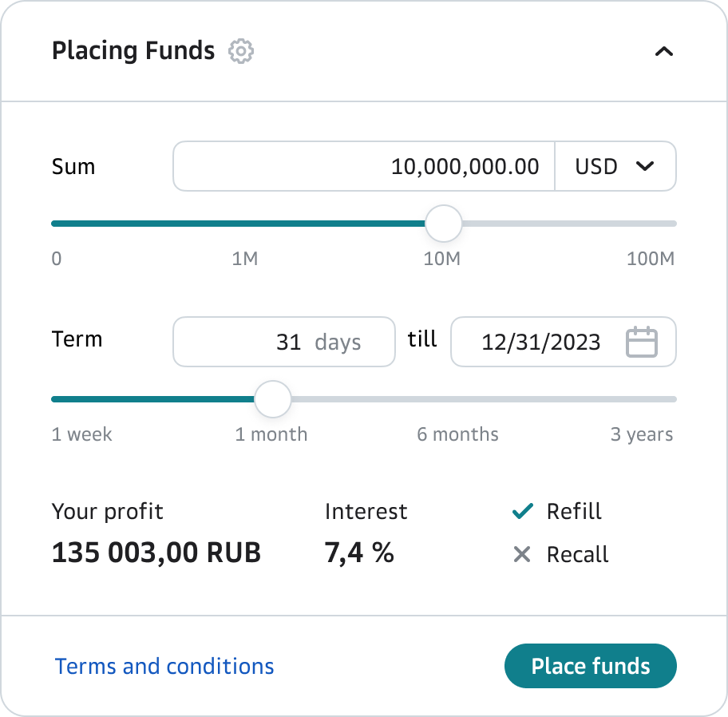Collapse the Placing Funds panel
The image size is (728, 717).
point(663,52)
